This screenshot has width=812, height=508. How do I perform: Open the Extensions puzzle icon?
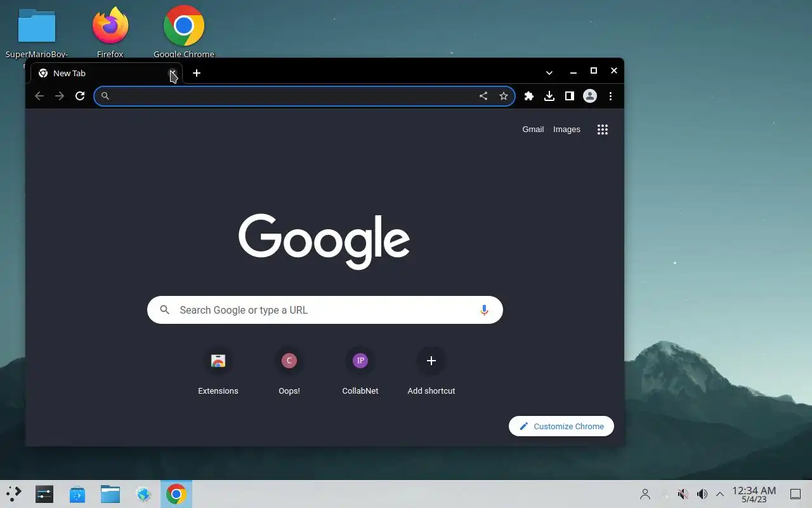529,96
